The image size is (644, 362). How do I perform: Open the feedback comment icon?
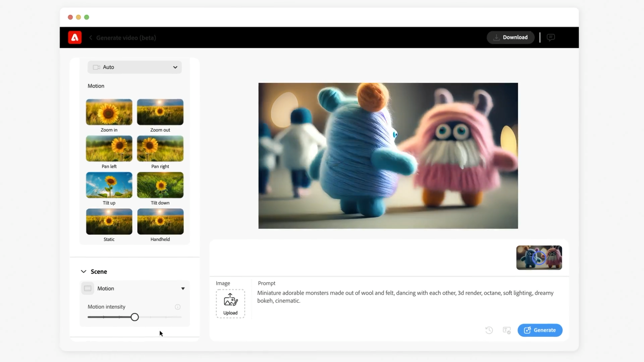(550, 38)
